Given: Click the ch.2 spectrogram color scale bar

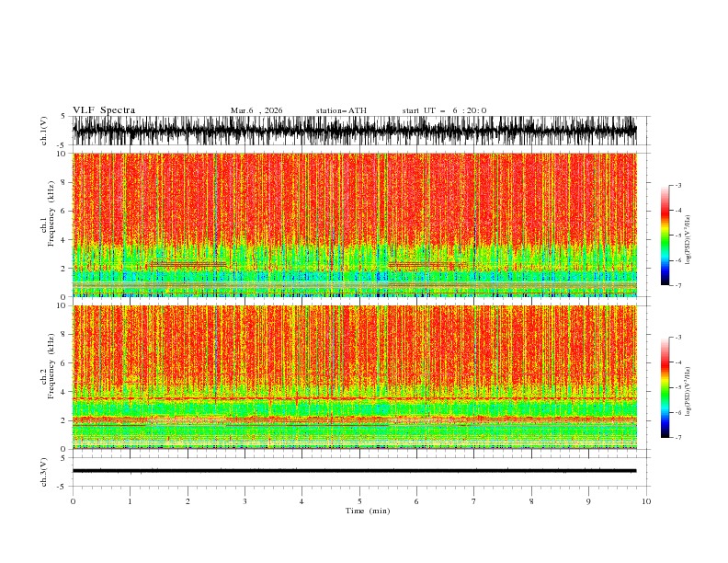Looking at the screenshot, I should 665,387.
